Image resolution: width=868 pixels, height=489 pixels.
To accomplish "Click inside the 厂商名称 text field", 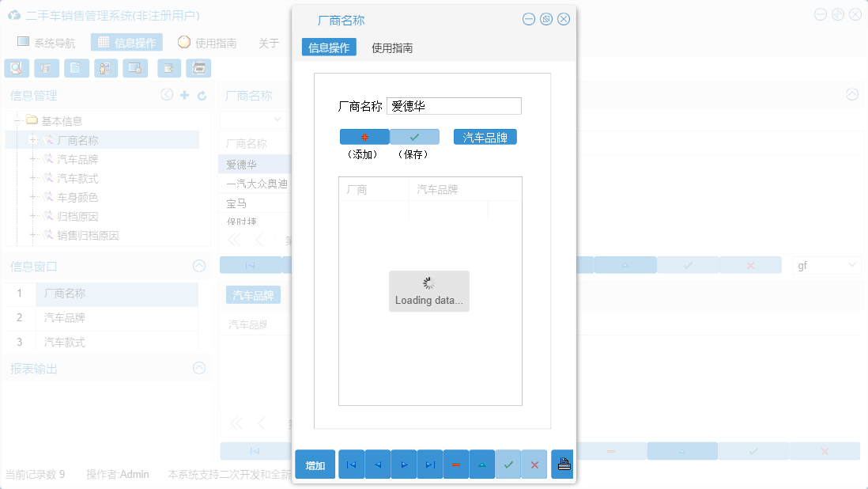I will click(x=454, y=105).
